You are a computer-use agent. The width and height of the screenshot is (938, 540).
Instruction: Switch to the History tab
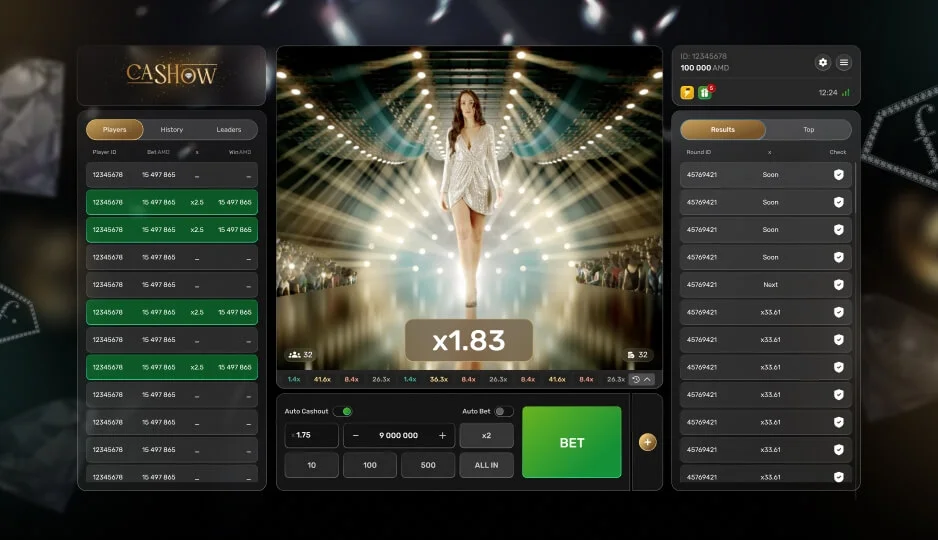click(172, 129)
